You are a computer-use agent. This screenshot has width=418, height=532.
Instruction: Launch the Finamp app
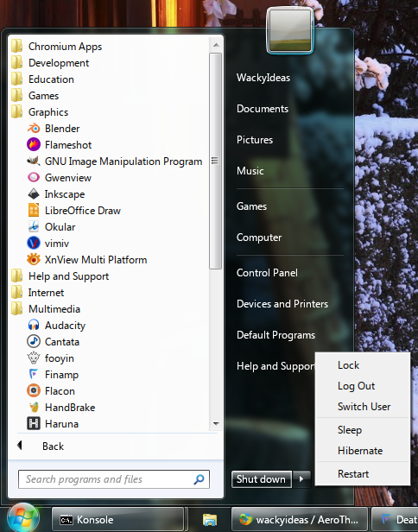point(53,375)
